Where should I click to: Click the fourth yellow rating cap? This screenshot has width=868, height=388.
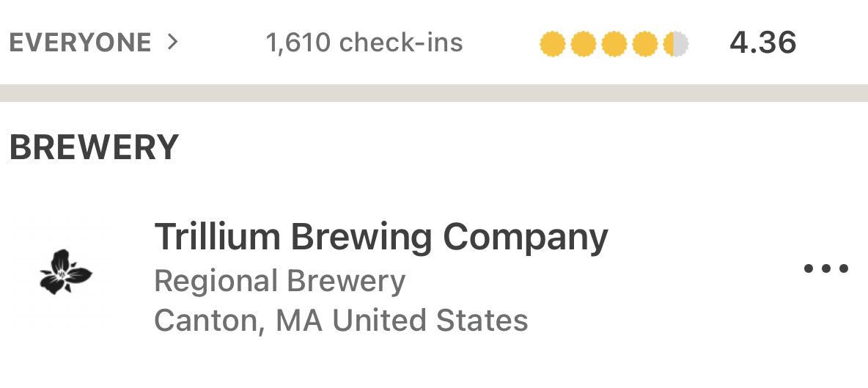644,44
